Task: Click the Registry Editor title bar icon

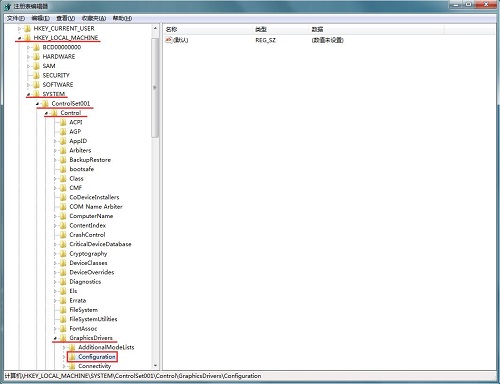Action: [x=7, y=6]
